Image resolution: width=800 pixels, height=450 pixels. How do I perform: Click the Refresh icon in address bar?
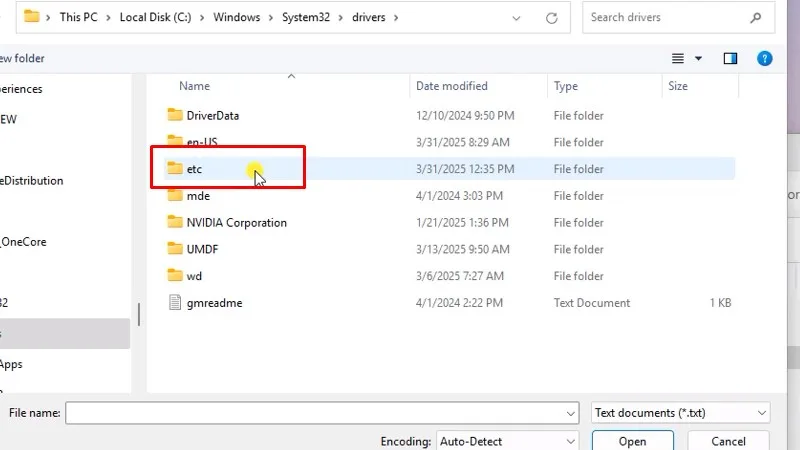552,17
